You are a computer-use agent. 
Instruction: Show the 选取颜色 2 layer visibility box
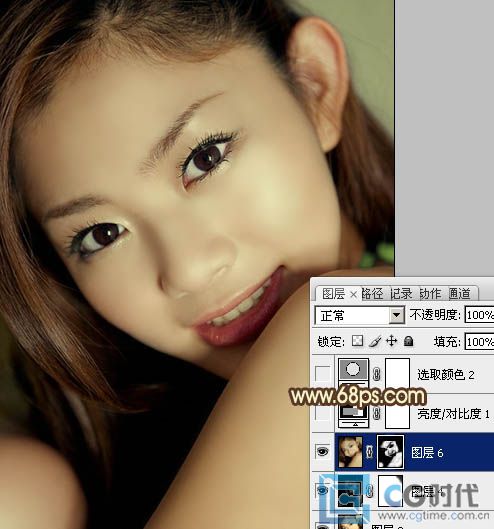coord(322,374)
